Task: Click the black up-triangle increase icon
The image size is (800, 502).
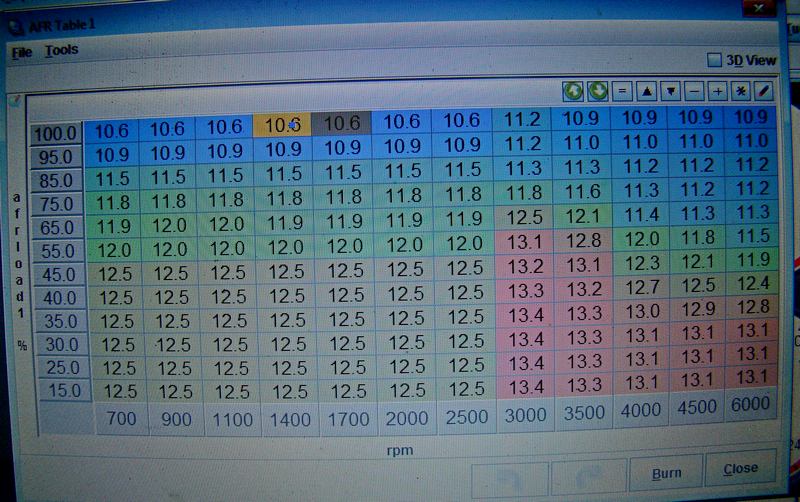Action: point(646,91)
